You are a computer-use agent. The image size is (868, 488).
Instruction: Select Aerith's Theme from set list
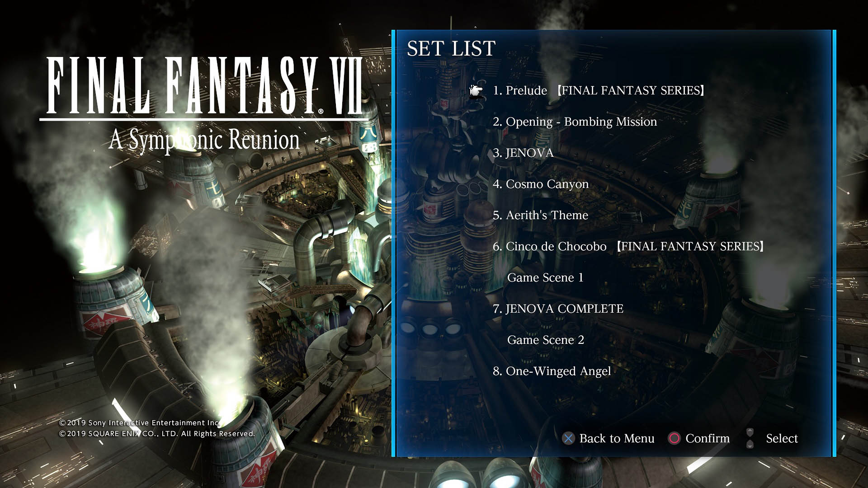(540, 215)
